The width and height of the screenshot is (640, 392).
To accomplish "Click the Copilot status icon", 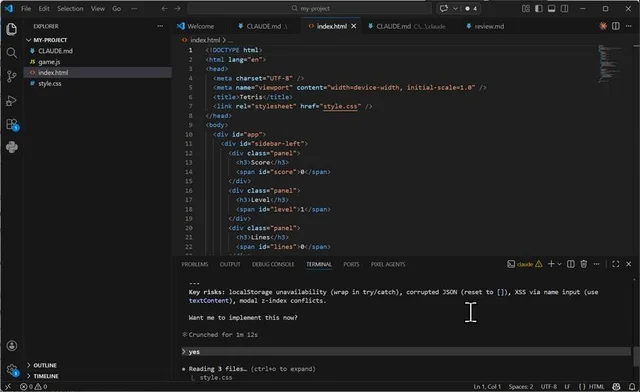I will pos(616,386).
